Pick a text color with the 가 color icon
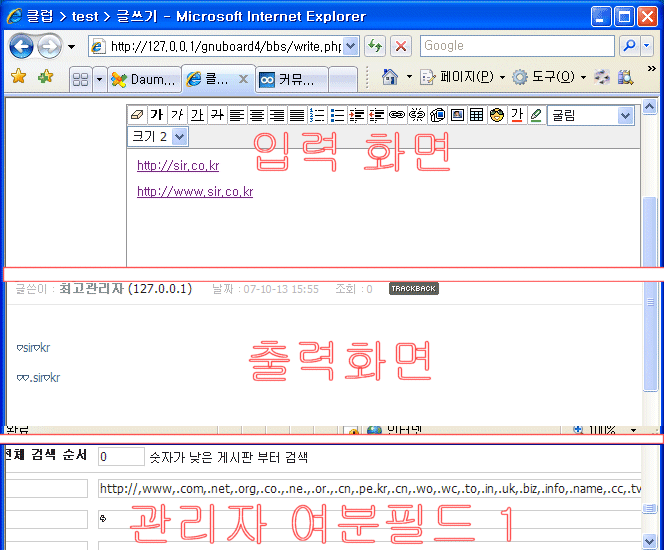Screen dimensions: 664x550 point(517,115)
